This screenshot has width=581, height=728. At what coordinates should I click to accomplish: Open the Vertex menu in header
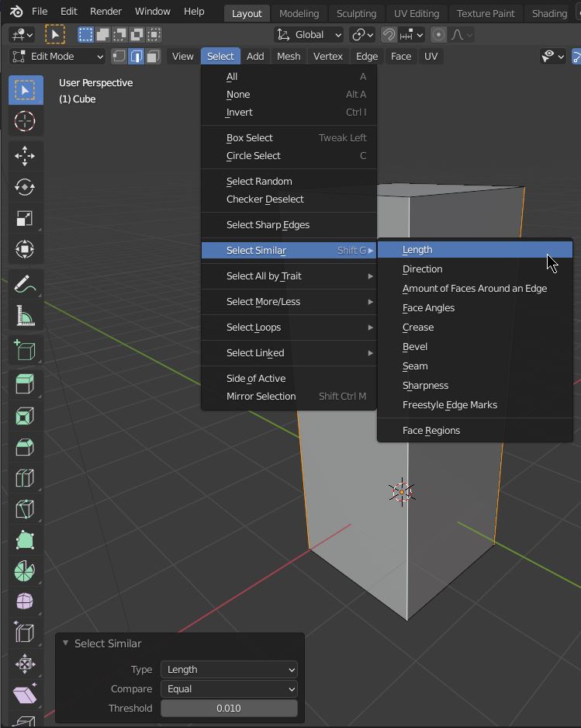click(x=327, y=57)
